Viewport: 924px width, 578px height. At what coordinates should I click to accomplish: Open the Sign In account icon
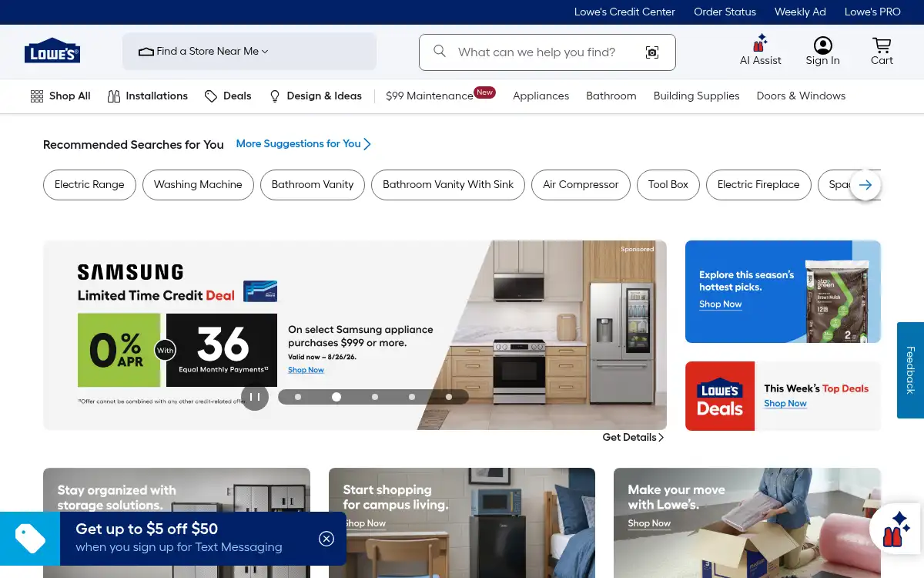822,51
